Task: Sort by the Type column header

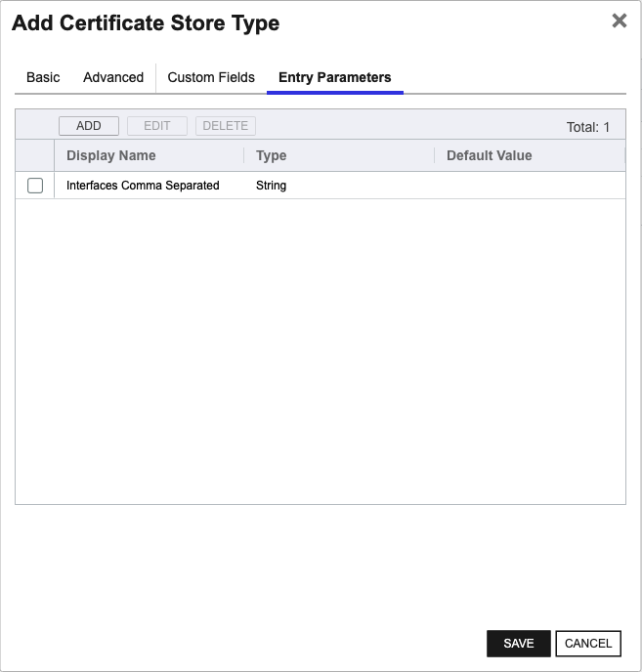Action: [272, 155]
